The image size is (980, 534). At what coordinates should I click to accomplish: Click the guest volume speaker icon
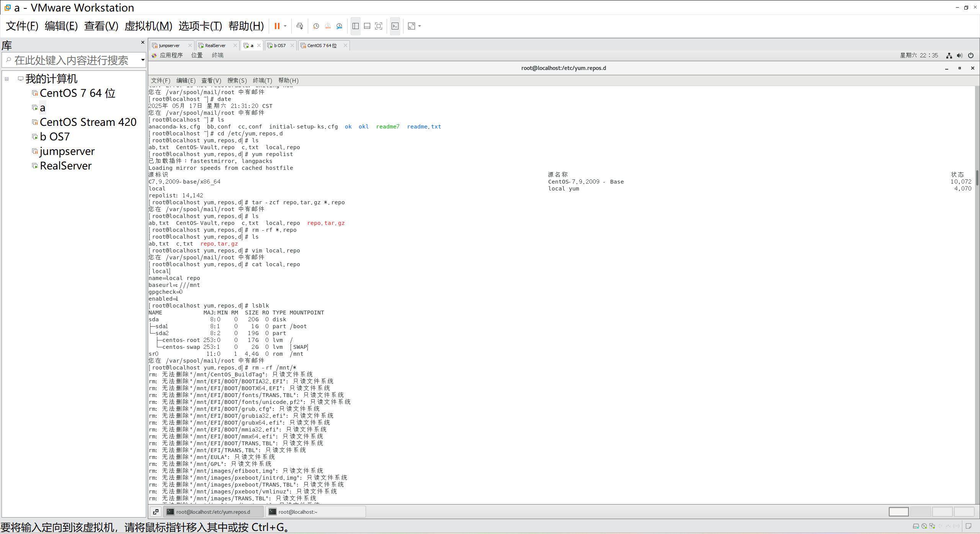[x=959, y=55]
